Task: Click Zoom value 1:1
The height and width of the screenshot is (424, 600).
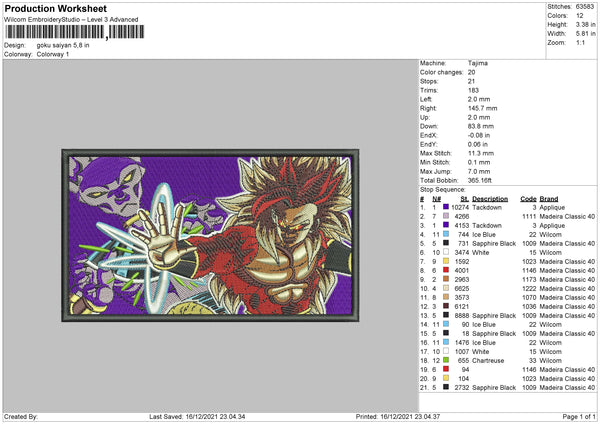Action: [580, 42]
